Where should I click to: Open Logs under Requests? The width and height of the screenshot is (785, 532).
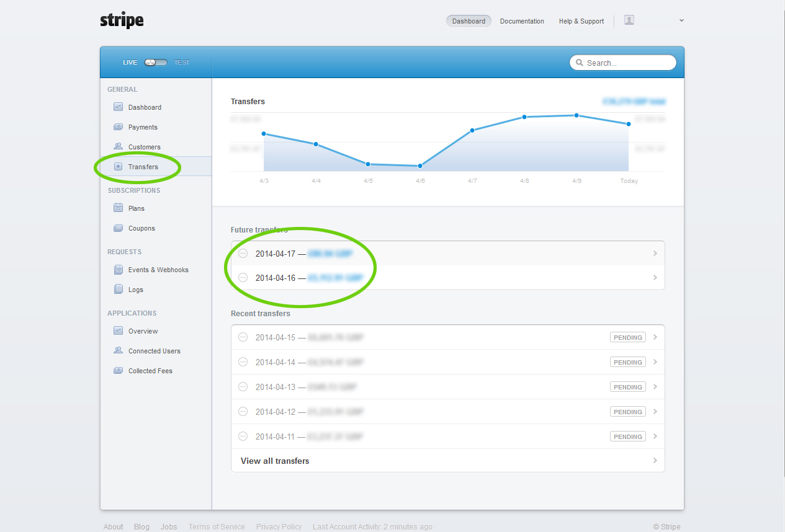(136, 290)
